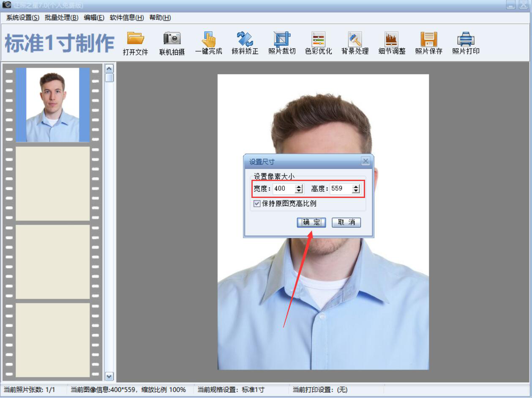Open the 细节调整 detail adjustment tool
This screenshot has width=532, height=398.
[x=392, y=39]
